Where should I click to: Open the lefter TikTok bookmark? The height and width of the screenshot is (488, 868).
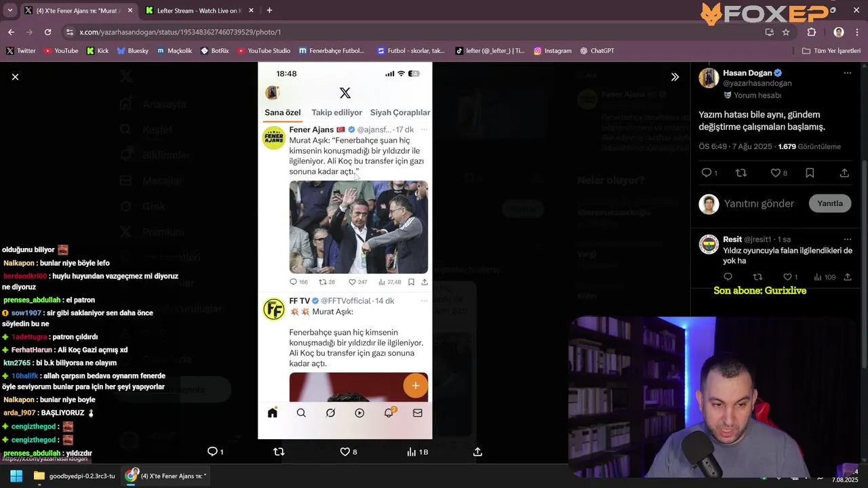490,51
